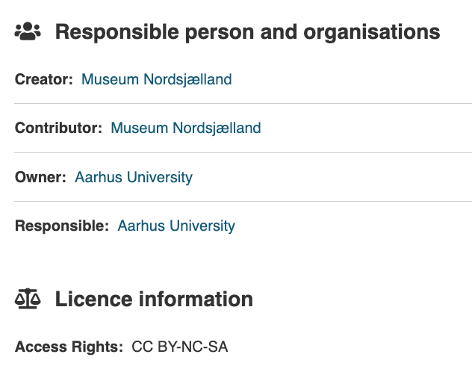Click the 'Owner:' field label

pos(41,177)
